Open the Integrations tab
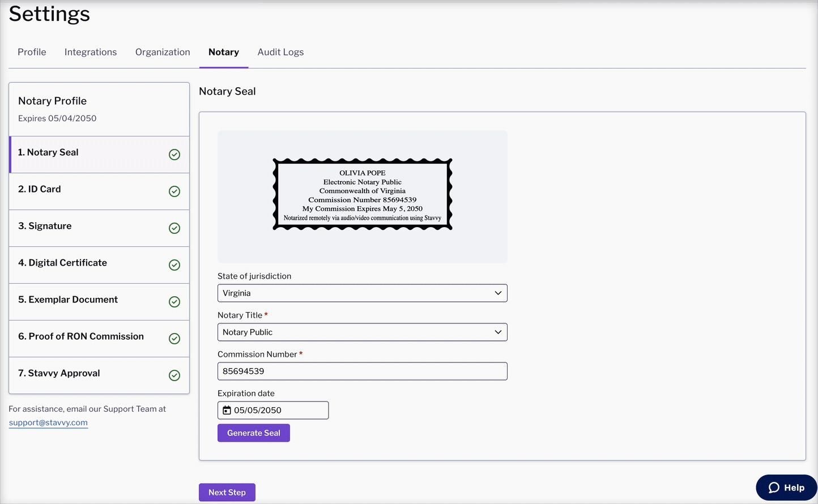 (x=91, y=52)
